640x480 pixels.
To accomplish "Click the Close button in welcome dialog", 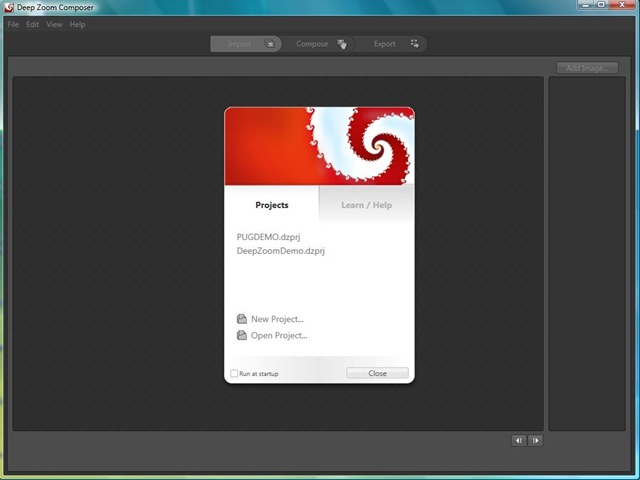I will pyautogui.click(x=377, y=373).
